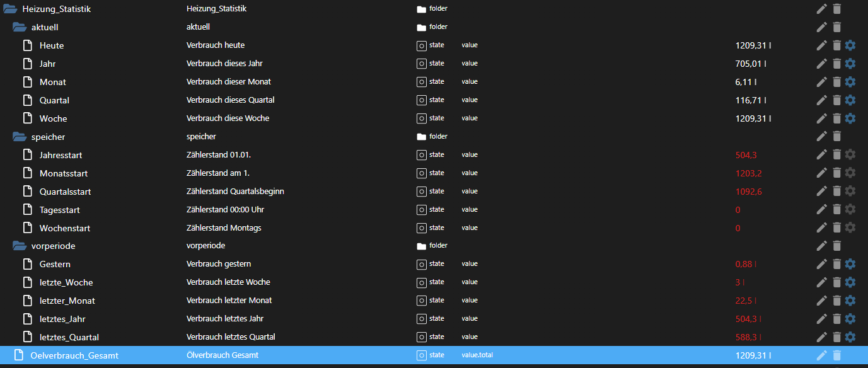Click the value 705,01 l of Jahr
The height and width of the screenshot is (368, 868).
pyautogui.click(x=751, y=64)
